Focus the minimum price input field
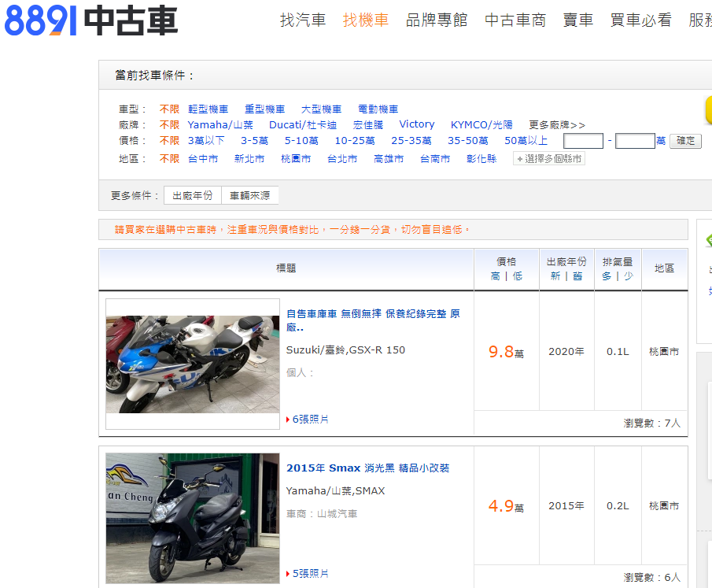Image resolution: width=712 pixels, height=588 pixels. pyautogui.click(x=583, y=141)
